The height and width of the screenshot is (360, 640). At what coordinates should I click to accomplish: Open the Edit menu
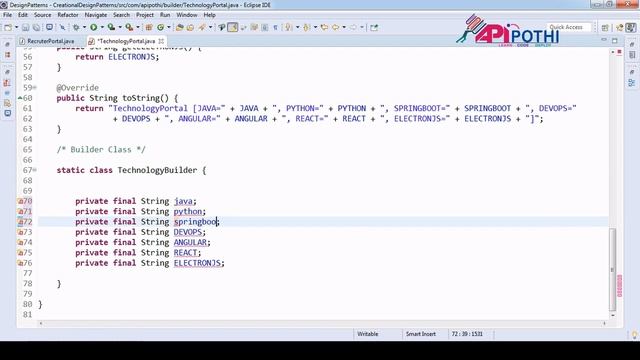click(x=23, y=15)
